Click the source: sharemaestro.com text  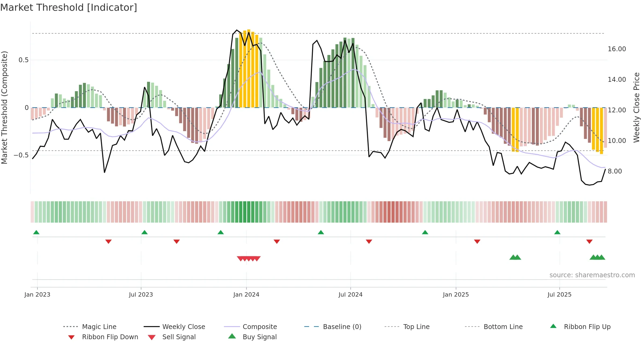tap(592, 275)
